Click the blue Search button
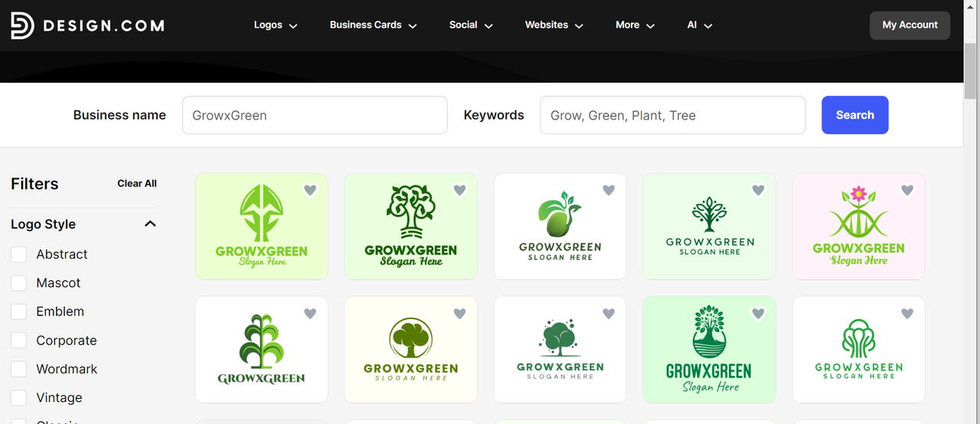 [x=854, y=115]
